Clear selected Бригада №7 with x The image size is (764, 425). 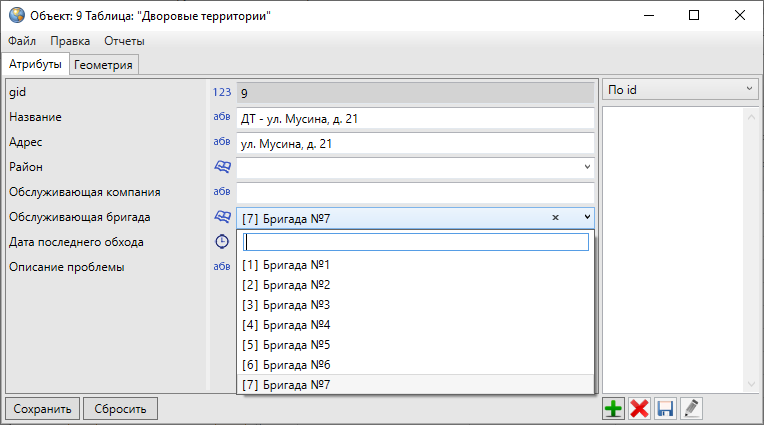[555, 217]
